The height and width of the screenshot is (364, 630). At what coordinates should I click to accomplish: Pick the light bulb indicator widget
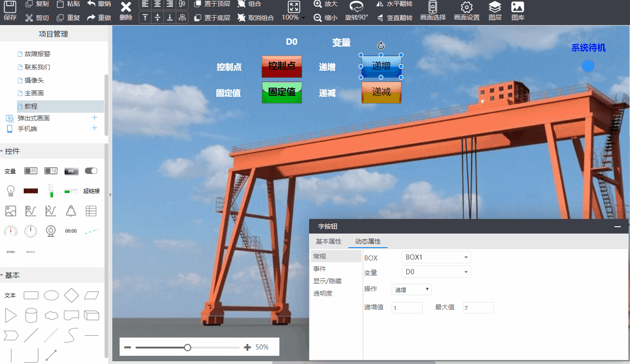pos(10,191)
